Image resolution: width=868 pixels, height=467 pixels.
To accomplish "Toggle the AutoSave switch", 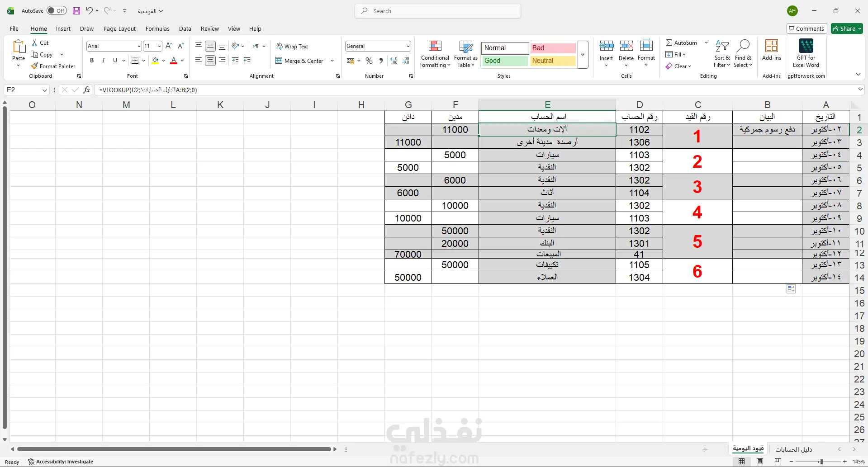I will [x=57, y=11].
